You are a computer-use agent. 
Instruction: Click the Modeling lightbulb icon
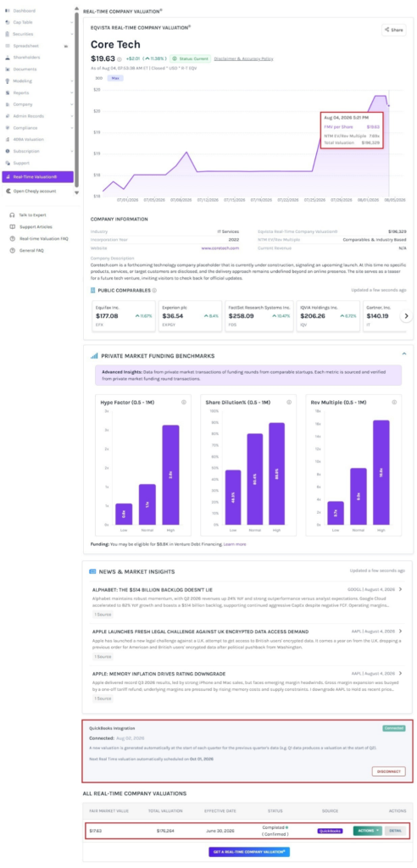pyautogui.click(x=7, y=81)
